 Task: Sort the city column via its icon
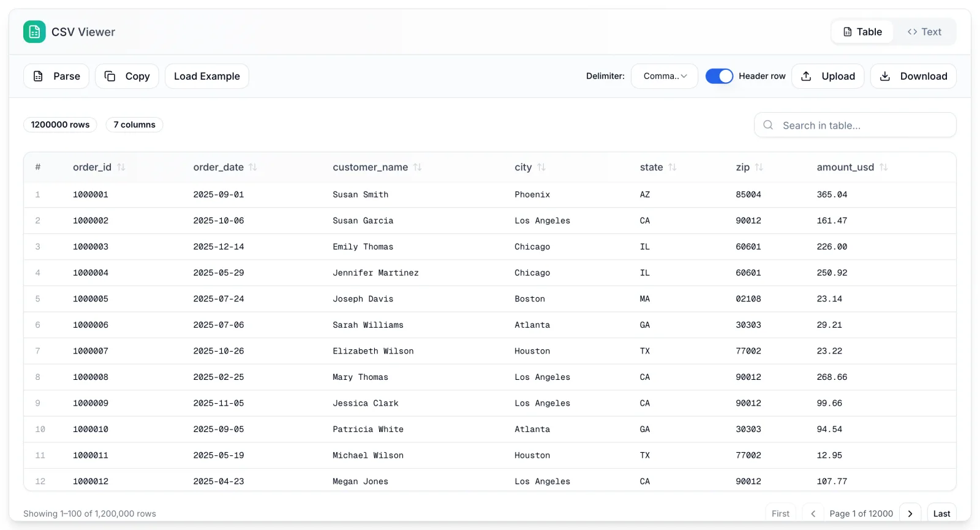pos(541,167)
